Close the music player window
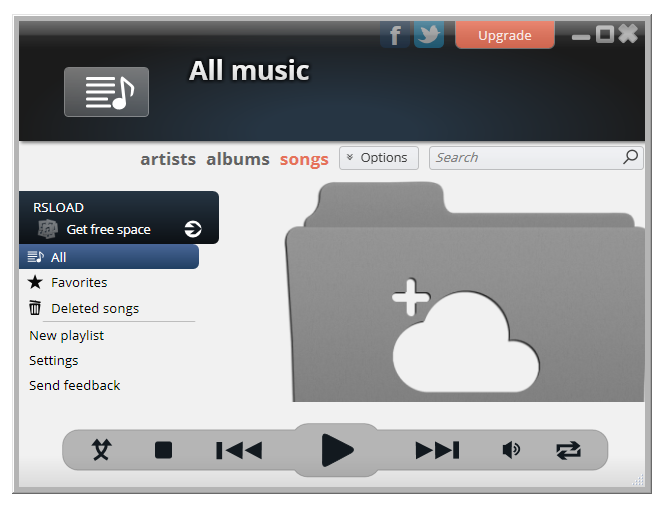The image size is (661, 506). pos(628,34)
